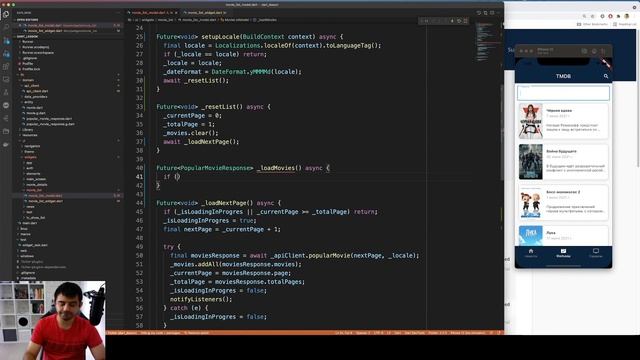Collapse the movie_list folder
The height and width of the screenshot is (360, 640).
(33, 190)
